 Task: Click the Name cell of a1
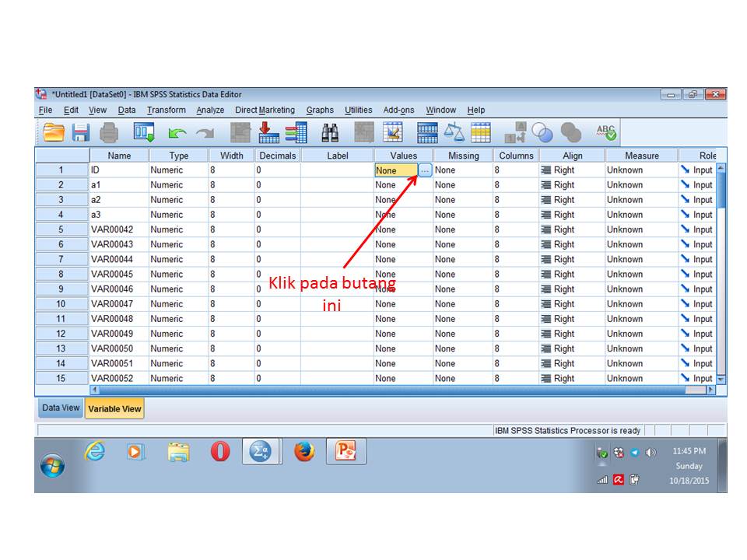click(119, 185)
